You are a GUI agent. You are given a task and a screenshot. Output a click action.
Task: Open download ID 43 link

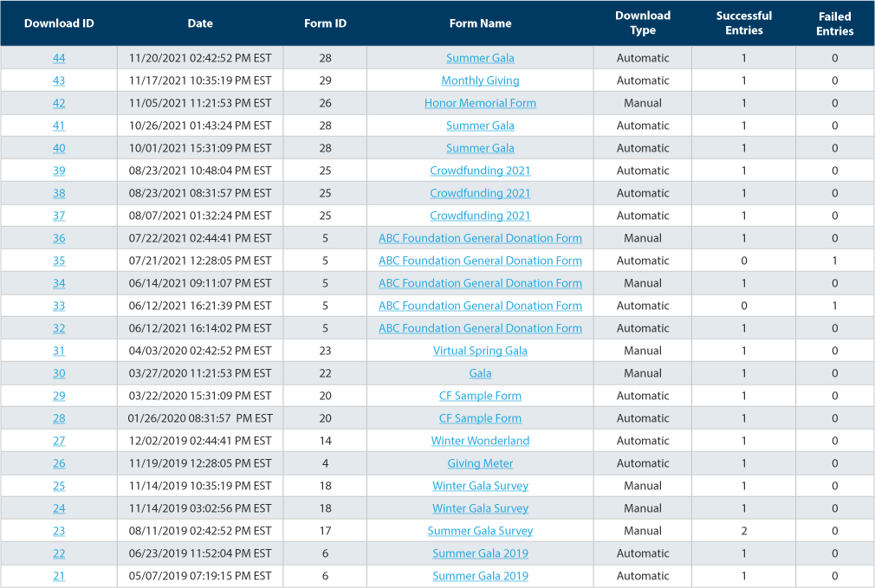(59, 81)
